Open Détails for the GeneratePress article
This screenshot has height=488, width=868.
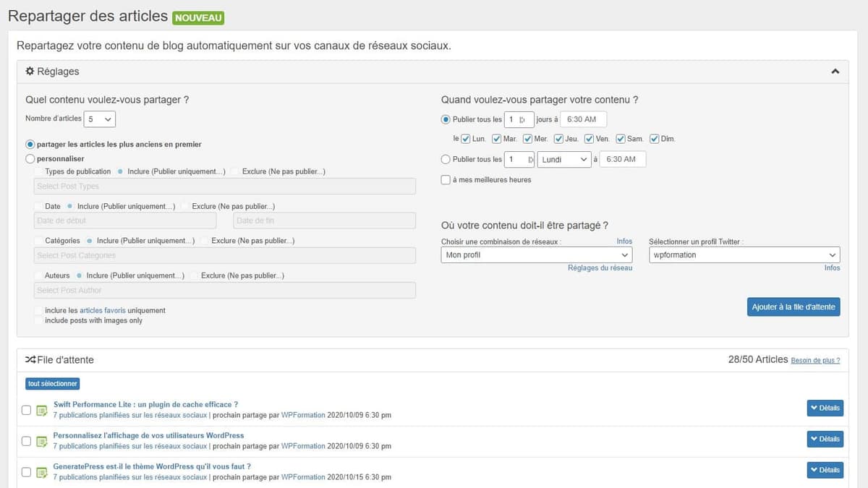(x=825, y=469)
